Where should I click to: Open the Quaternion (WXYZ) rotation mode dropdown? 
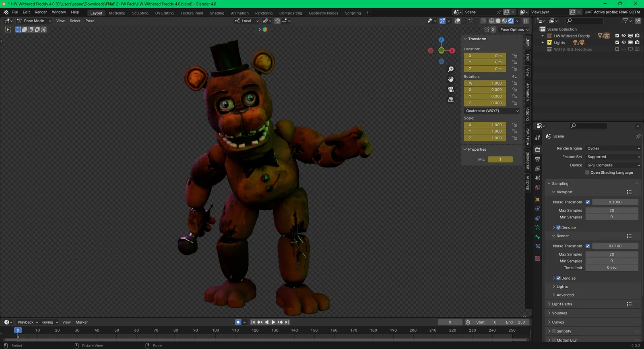492,111
